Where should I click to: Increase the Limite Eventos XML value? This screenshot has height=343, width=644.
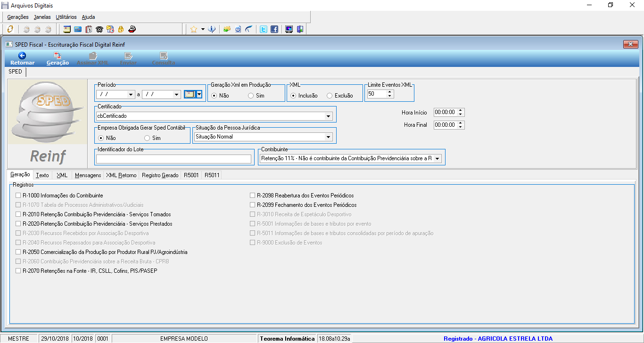[x=389, y=92]
